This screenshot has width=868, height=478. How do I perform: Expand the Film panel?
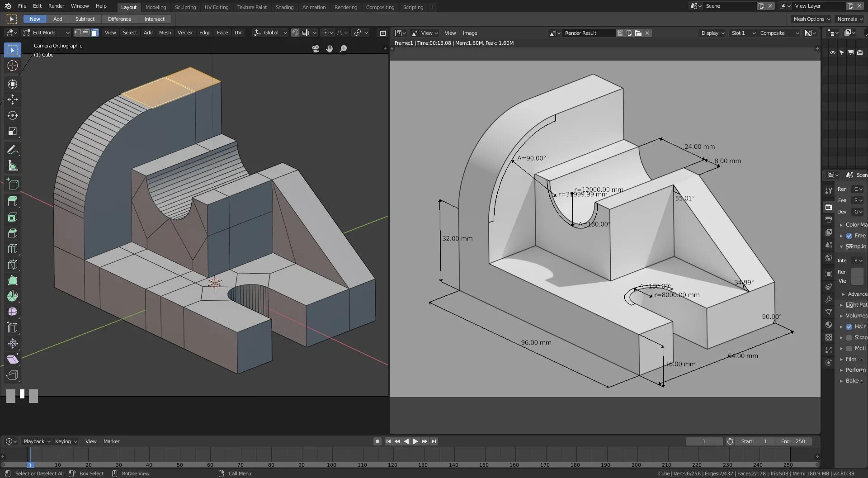[851, 359]
